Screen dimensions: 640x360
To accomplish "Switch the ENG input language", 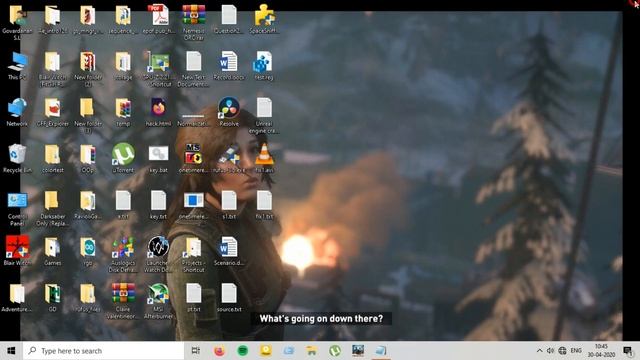I will coord(576,351).
